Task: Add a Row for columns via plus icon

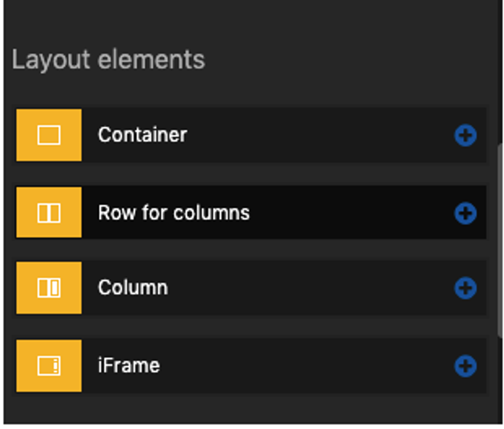Action: pyautogui.click(x=465, y=213)
